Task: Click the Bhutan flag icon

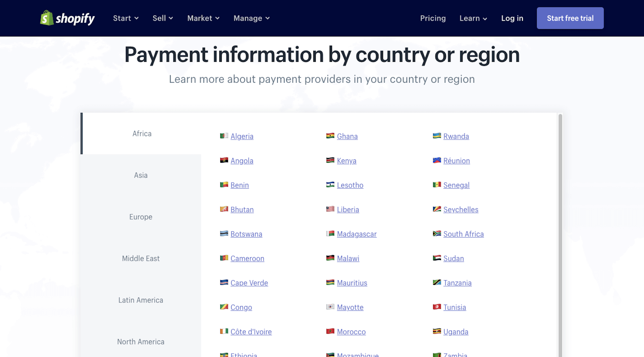Action: click(x=224, y=209)
